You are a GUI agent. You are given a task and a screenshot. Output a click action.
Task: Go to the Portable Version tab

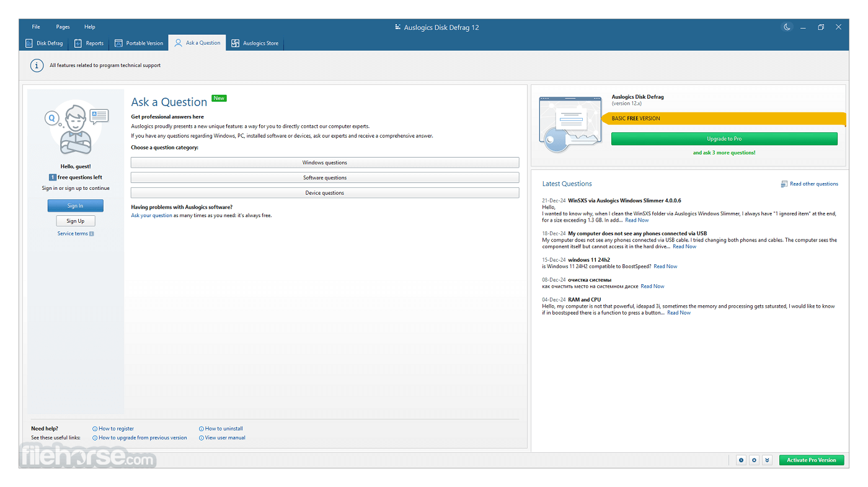tap(139, 43)
